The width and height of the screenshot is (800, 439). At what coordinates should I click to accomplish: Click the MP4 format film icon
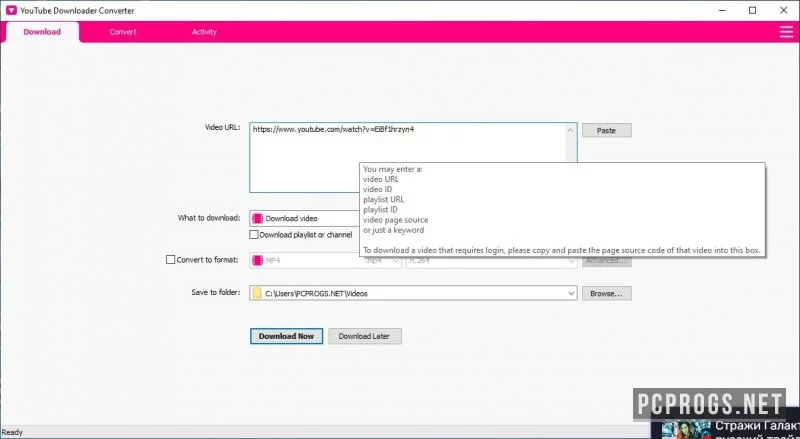[258, 260]
